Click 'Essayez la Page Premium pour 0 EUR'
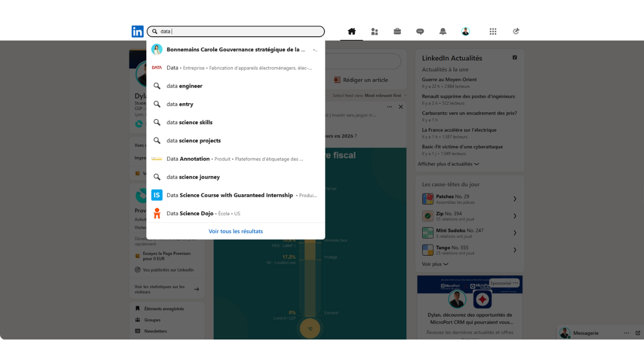Screen dimensions: 644x362 167,256
